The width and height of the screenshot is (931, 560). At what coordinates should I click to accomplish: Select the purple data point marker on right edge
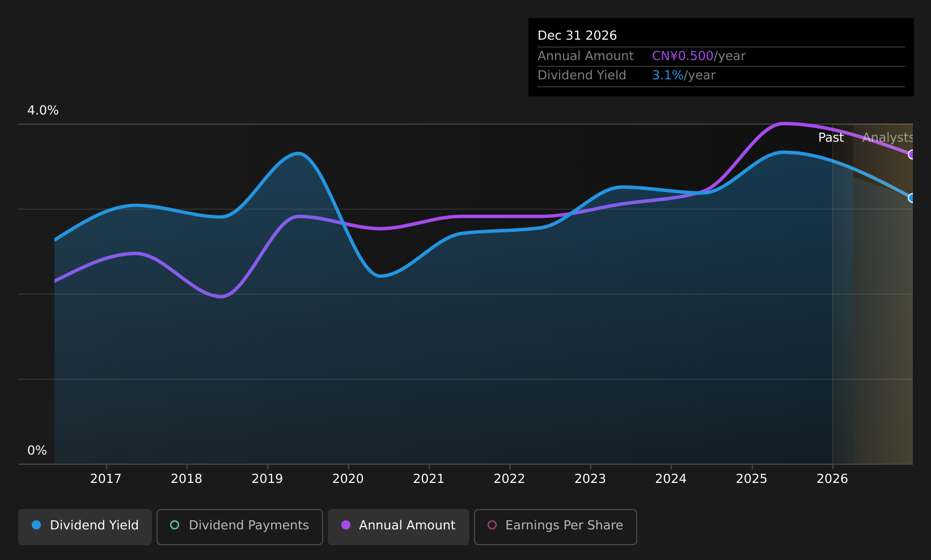[912, 154]
